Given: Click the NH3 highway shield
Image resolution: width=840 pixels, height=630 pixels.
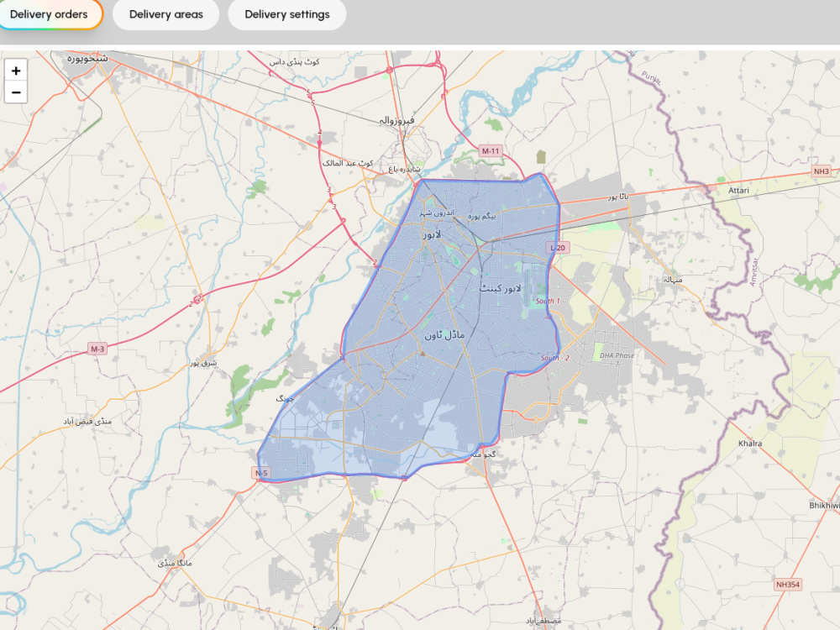Looking at the screenshot, I should point(822,171).
